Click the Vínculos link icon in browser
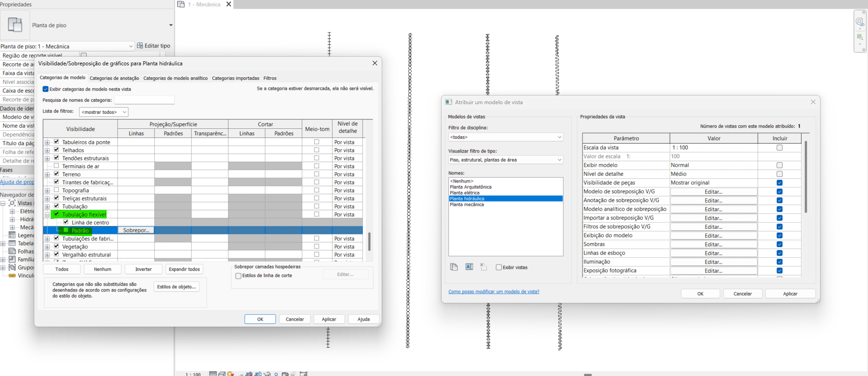Viewport: 868px width, 376px height. 12,275
